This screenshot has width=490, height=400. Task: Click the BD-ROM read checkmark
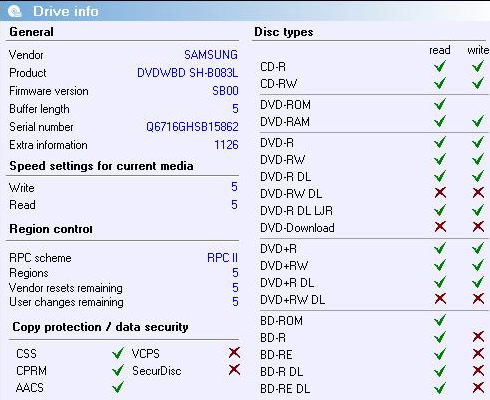point(440,320)
